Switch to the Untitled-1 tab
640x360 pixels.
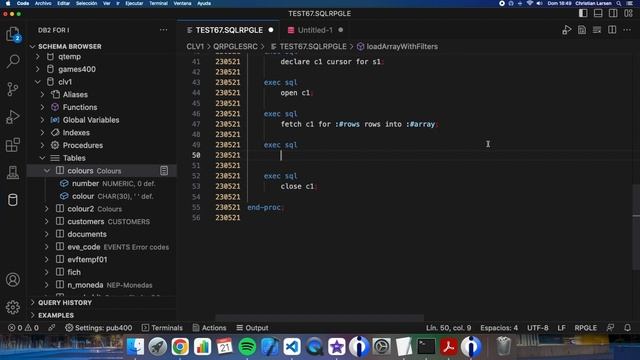315,30
